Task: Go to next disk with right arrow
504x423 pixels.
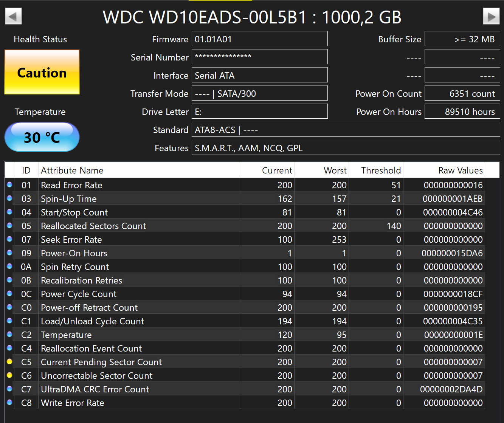Action: point(491,16)
